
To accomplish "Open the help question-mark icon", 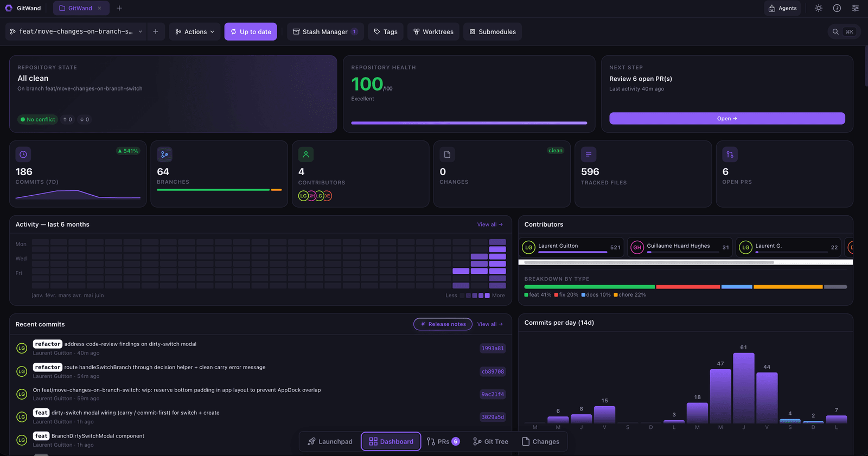I will (x=837, y=8).
